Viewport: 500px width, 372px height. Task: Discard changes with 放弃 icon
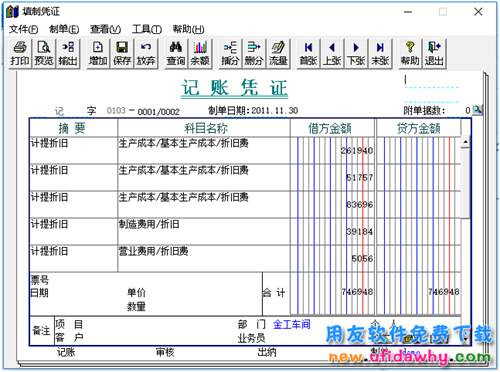tap(146, 54)
